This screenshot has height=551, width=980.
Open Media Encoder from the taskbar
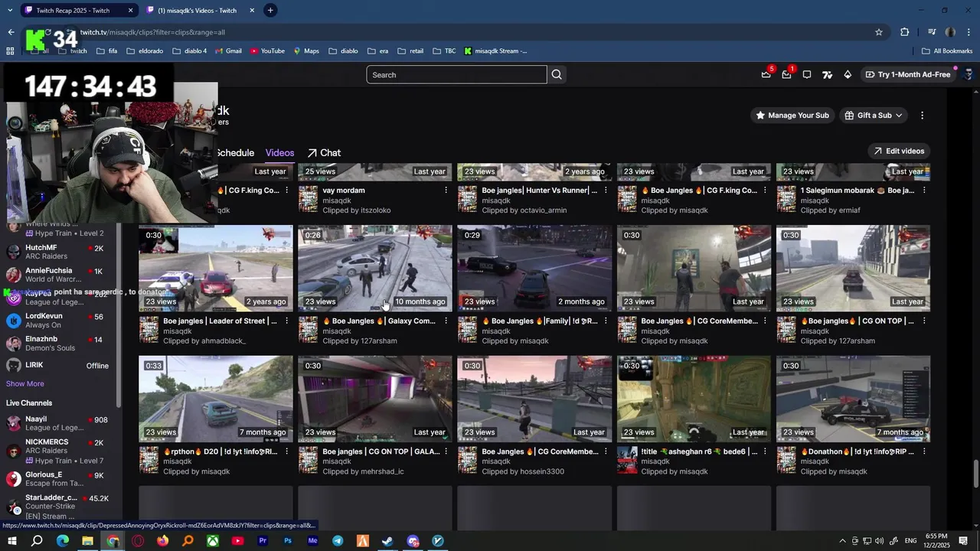(312, 541)
